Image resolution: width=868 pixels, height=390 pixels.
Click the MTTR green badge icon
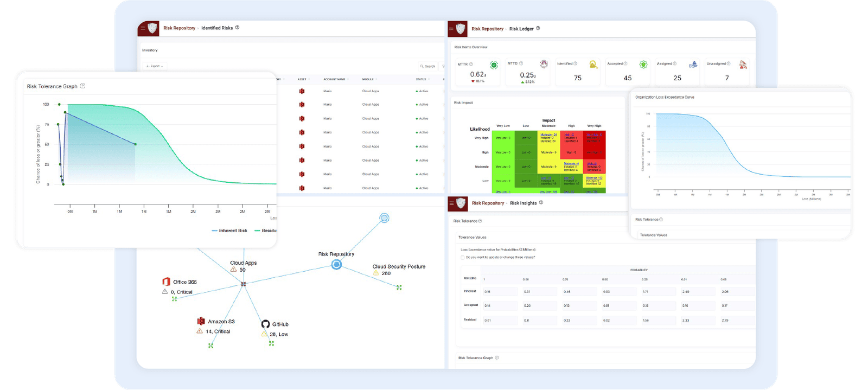click(494, 65)
